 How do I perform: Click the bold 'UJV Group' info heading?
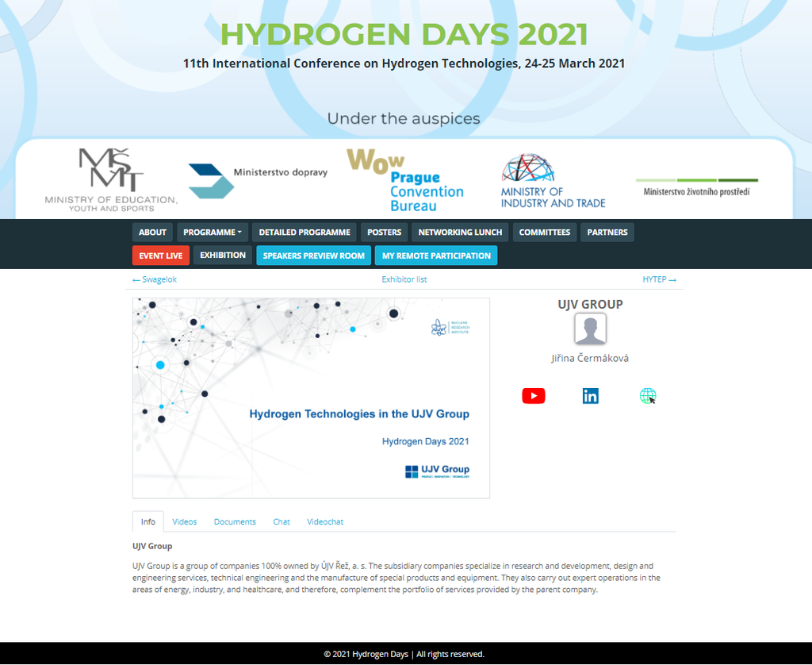152,546
